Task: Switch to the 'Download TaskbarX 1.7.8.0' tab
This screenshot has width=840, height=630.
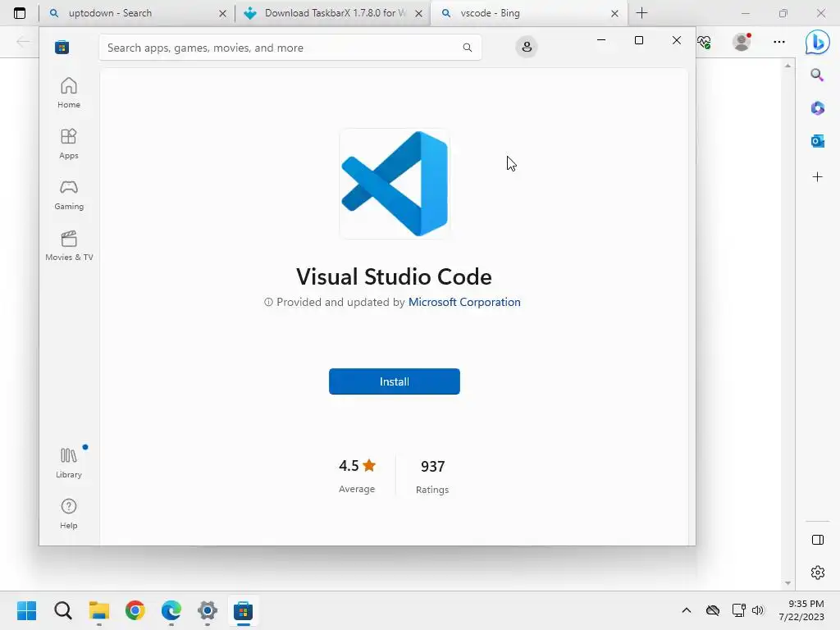Action: [x=332, y=13]
